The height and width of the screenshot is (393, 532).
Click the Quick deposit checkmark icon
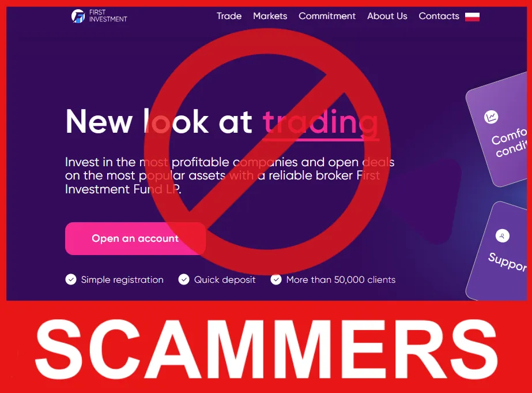pyautogui.click(x=183, y=279)
